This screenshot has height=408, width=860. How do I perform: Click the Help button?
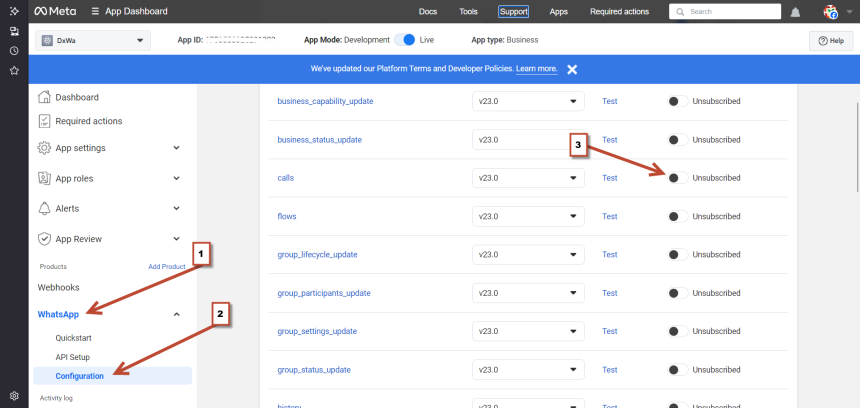coord(831,41)
